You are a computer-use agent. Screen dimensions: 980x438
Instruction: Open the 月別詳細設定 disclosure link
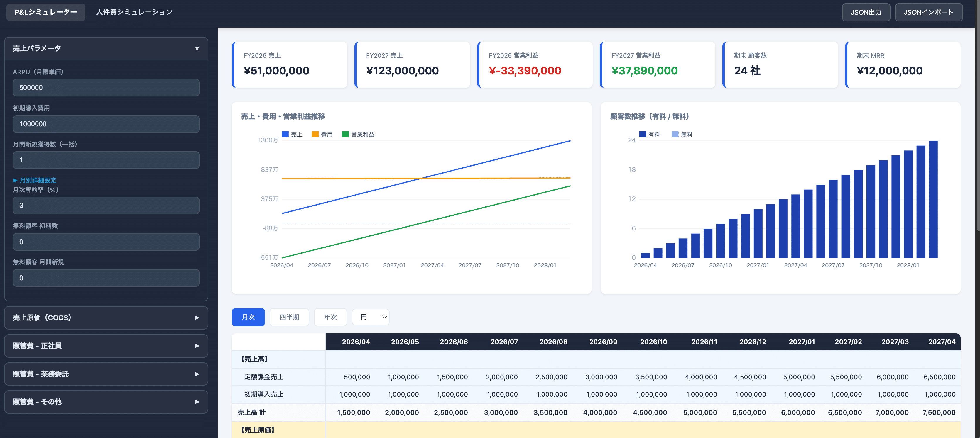coord(35,180)
